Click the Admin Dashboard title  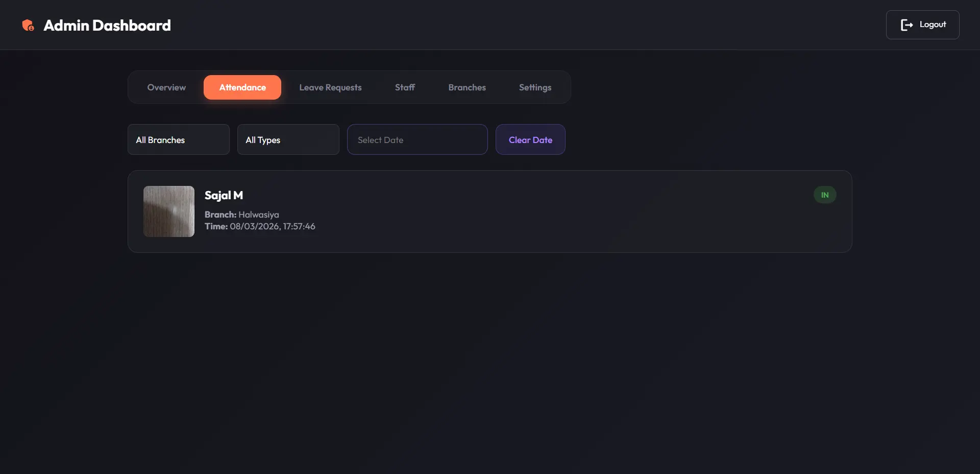107,25
